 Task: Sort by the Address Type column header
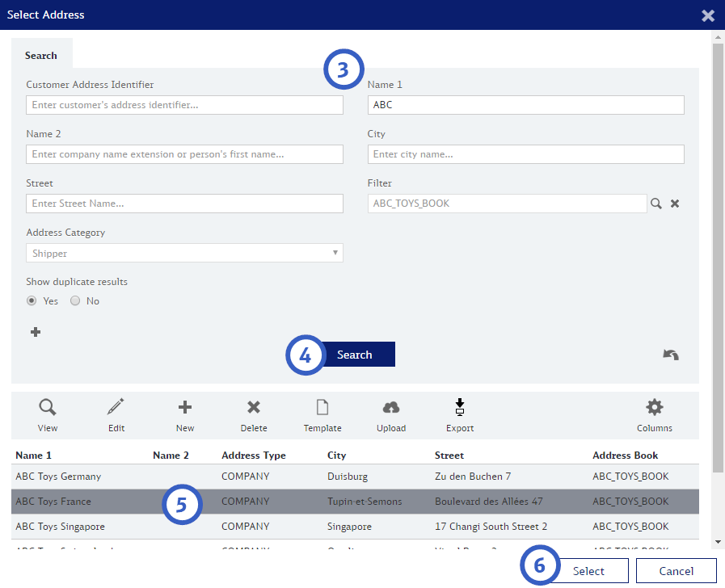[x=253, y=456]
